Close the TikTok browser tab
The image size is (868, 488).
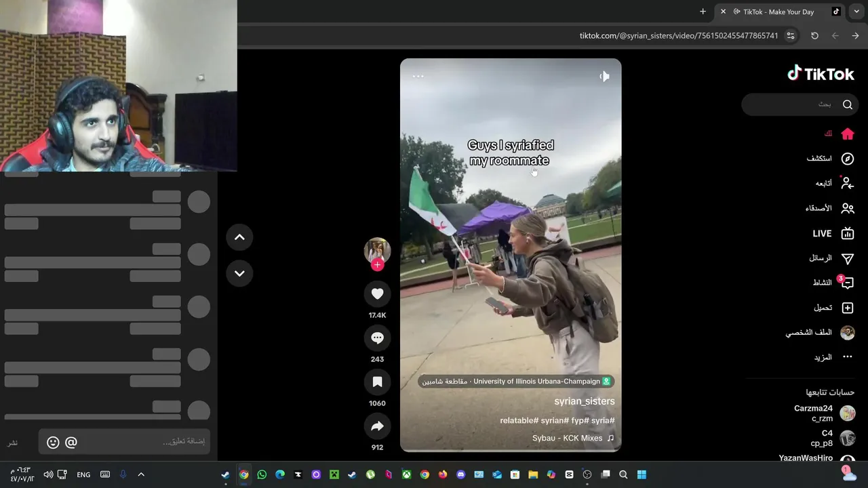pyautogui.click(x=723, y=12)
